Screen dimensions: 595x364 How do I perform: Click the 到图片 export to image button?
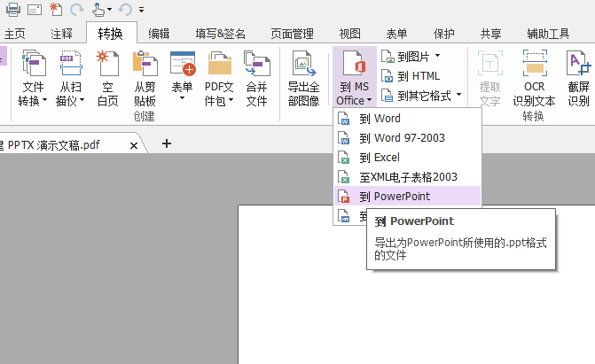pyautogui.click(x=405, y=57)
